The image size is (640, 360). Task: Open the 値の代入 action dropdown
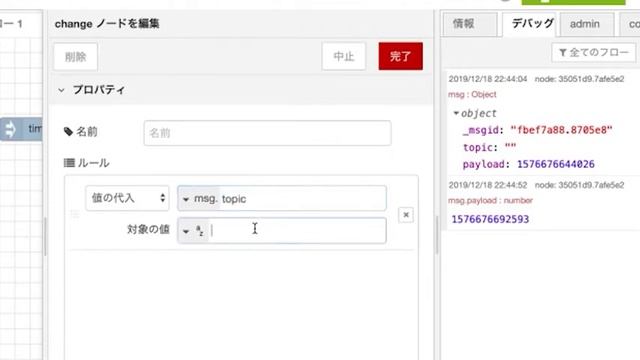(127, 198)
